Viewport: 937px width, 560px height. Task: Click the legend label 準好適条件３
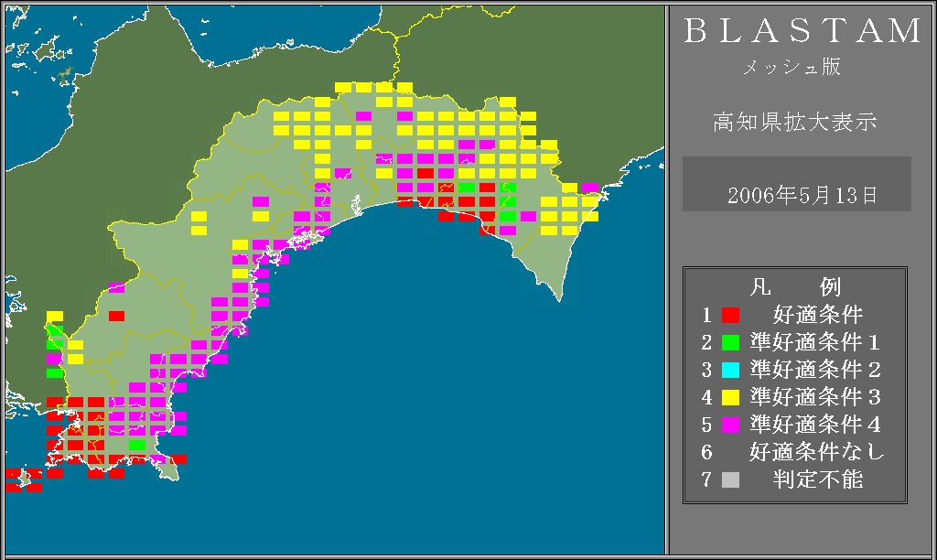(x=815, y=397)
